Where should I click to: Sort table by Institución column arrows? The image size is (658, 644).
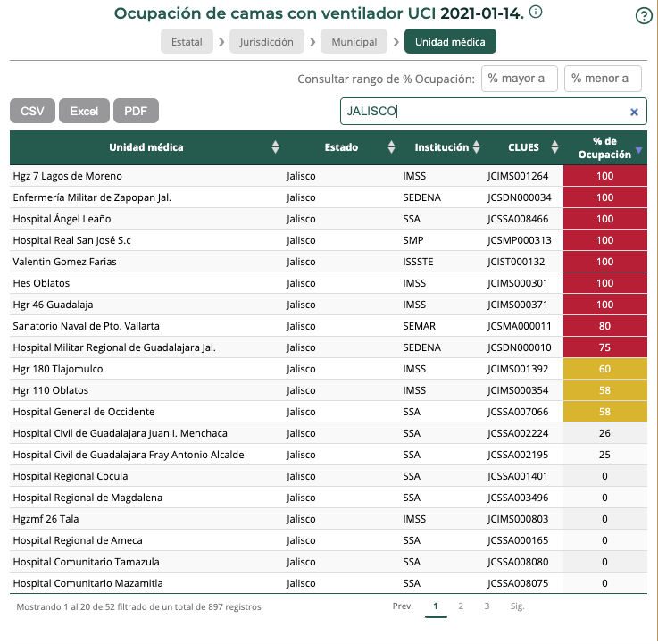point(477,147)
